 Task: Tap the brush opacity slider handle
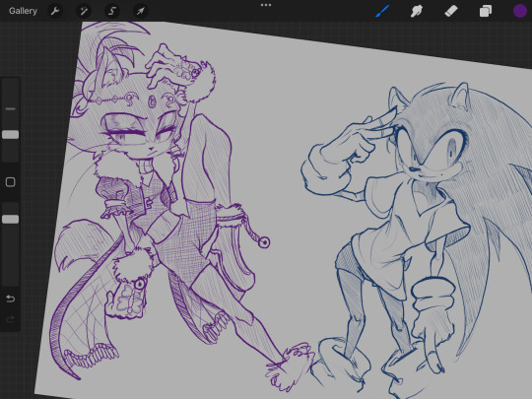(11, 219)
